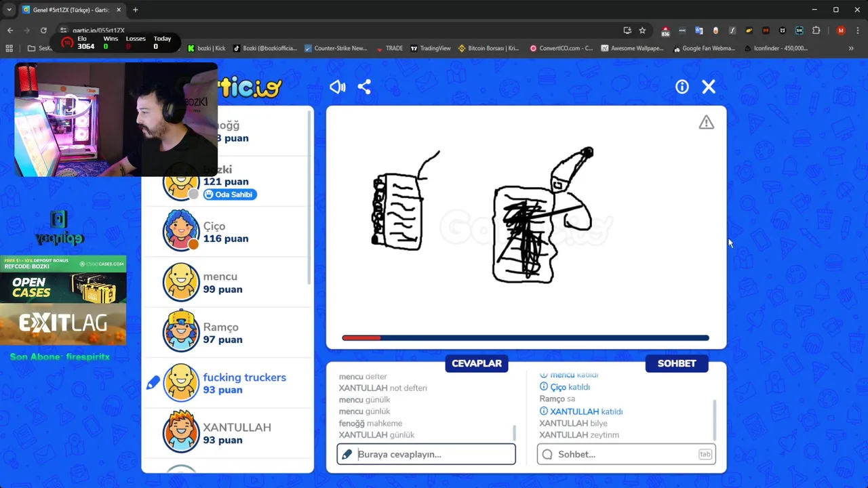Click the tab key hint in chat box
This screenshot has width=868, height=488.
pos(705,454)
